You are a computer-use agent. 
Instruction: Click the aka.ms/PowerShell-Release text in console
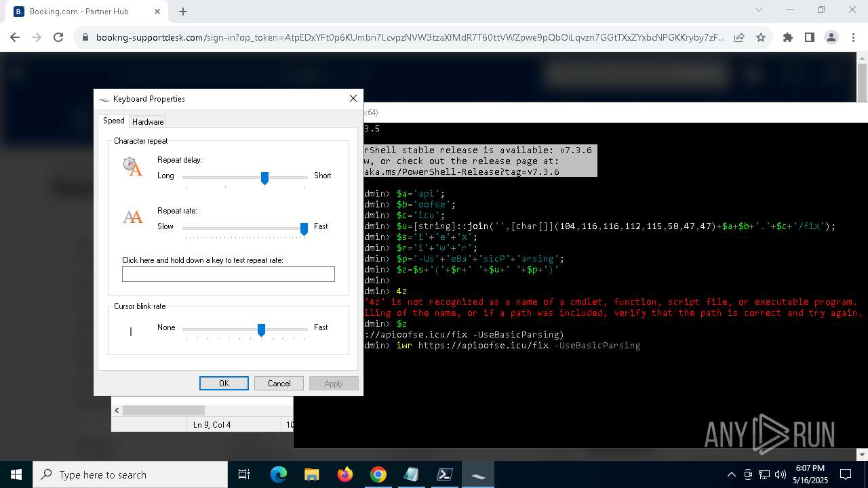(461, 172)
